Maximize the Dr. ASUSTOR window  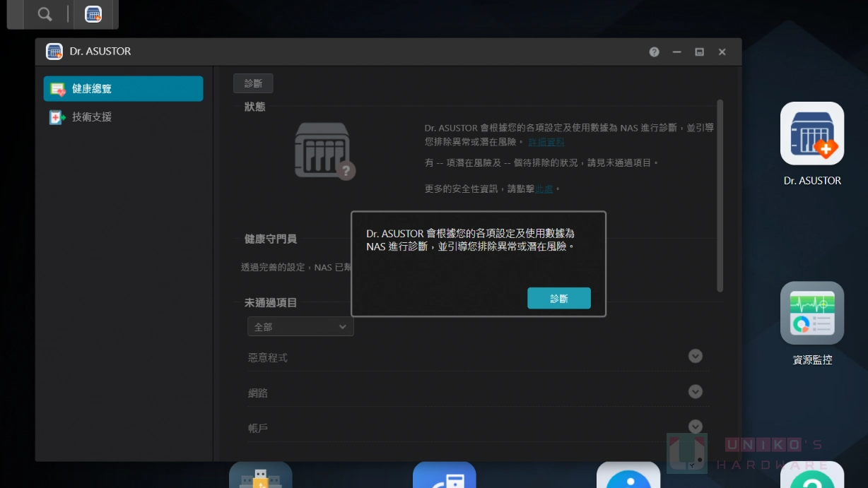tap(699, 52)
